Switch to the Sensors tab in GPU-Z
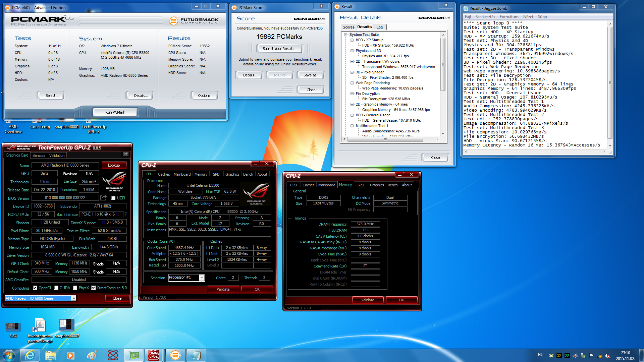The width and height of the screenshot is (644, 362). [39, 156]
